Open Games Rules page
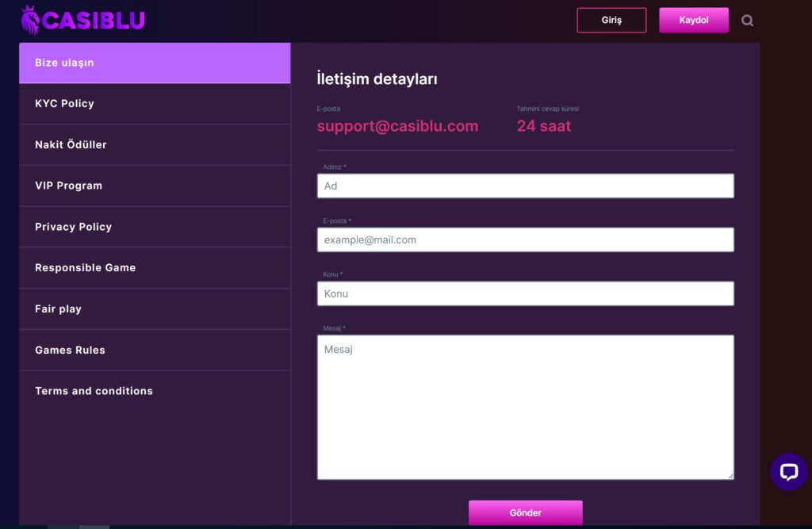This screenshot has width=812, height=529. 155,350
